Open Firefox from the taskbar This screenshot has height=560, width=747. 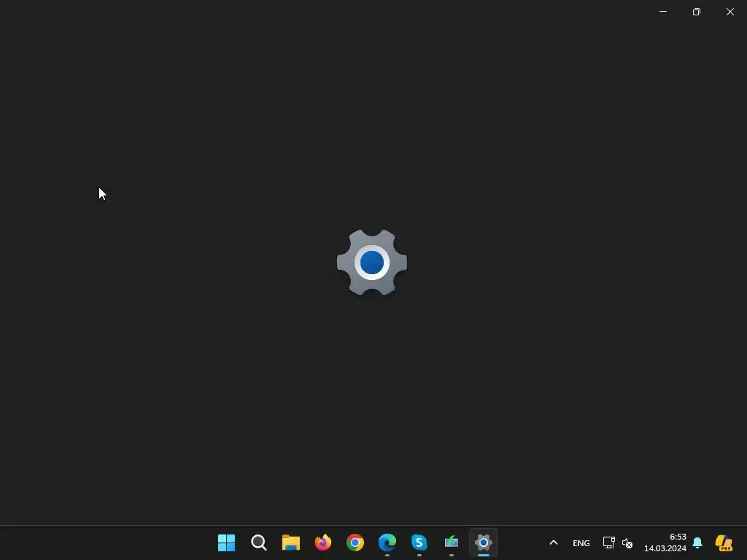[323, 542]
